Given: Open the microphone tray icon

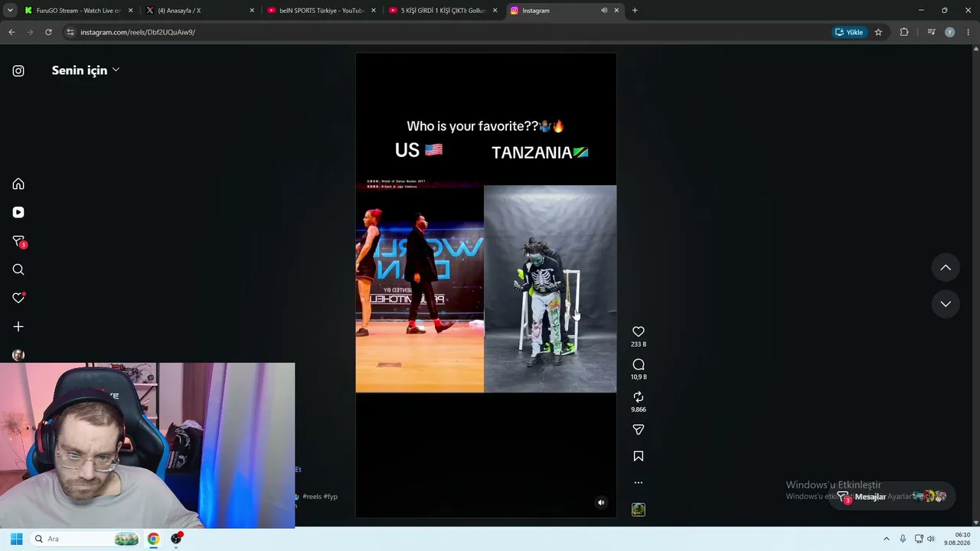Looking at the screenshot, I should click(x=903, y=539).
